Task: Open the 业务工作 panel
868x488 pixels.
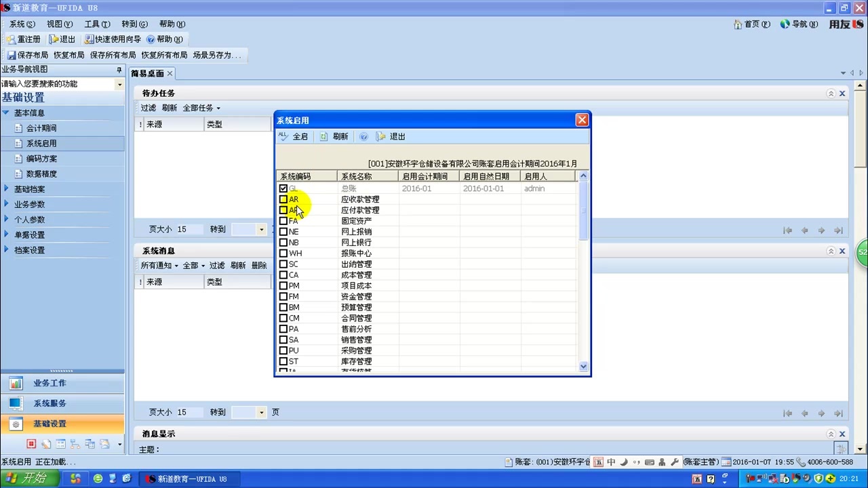Action: point(62,383)
